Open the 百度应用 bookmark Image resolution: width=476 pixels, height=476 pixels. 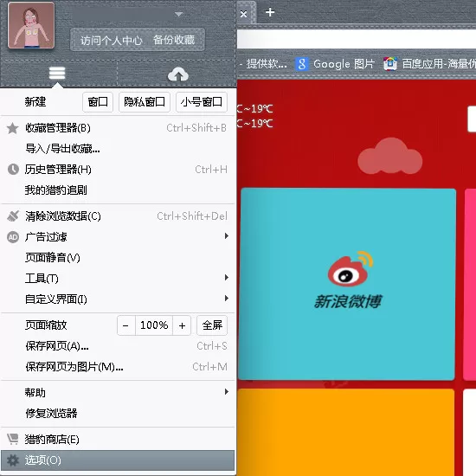pos(429,64)
